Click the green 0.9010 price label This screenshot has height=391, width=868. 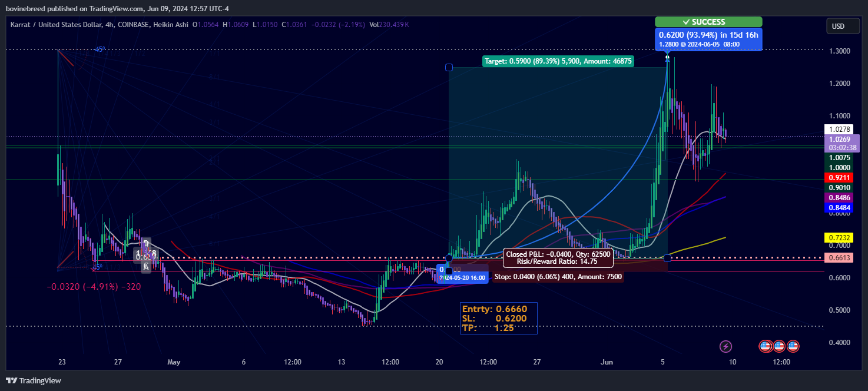coord(839,188)
